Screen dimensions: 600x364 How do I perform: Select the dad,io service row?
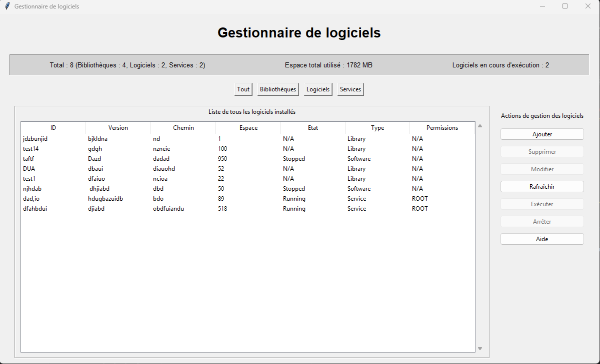248,199
